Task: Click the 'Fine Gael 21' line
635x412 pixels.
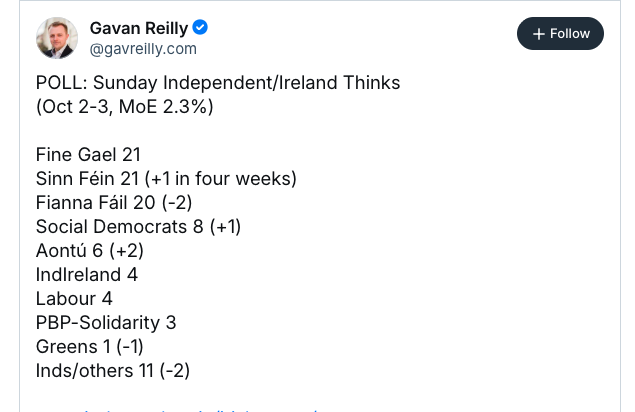Action: [x=88, y=155]
